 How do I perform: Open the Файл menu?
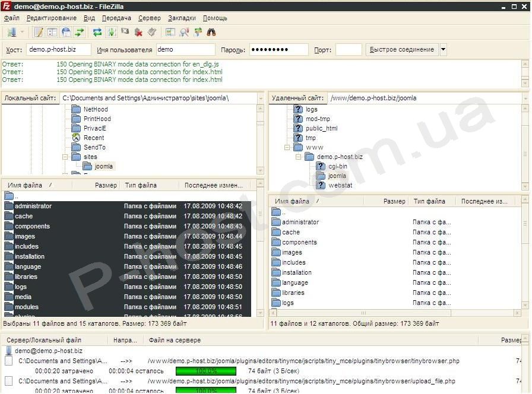pos(11,18)
